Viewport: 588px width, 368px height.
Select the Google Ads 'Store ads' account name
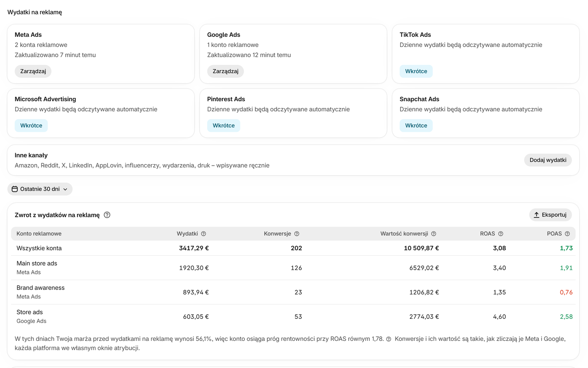tap(29, 312)
